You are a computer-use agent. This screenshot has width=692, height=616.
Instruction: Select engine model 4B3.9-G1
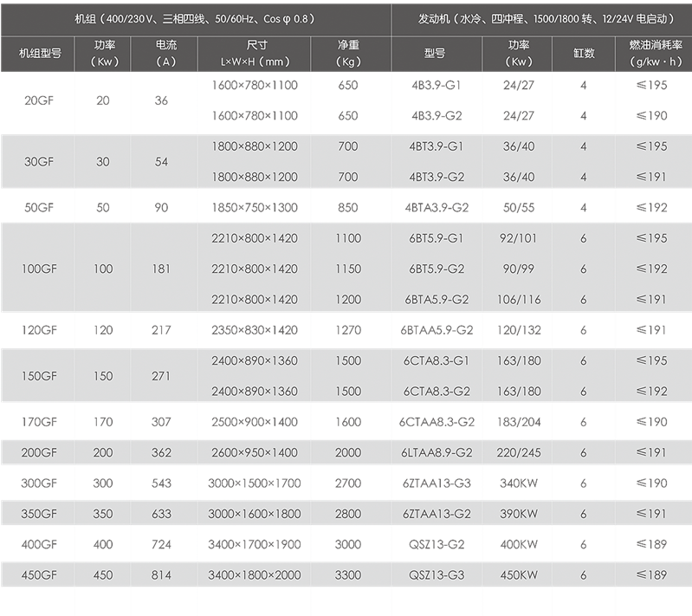[x=437, y=85]
